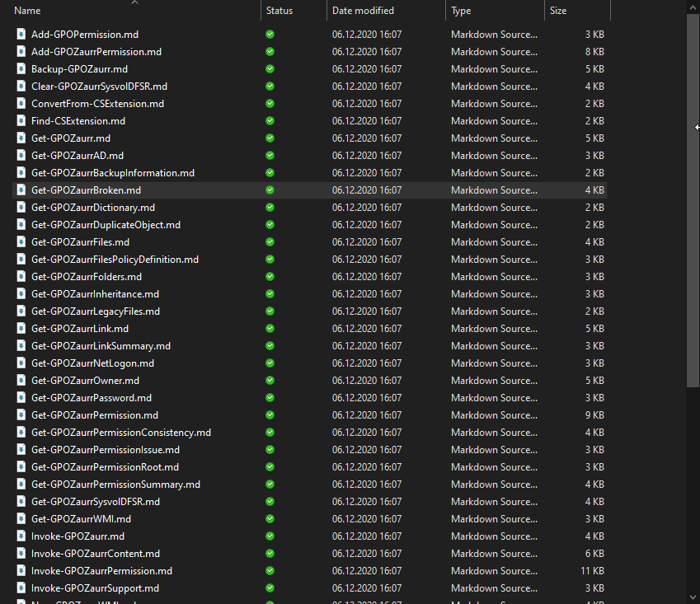Select the ConvertFrom-CSExtension.md file
The image size is (700, 604).
tap(97, 104)
